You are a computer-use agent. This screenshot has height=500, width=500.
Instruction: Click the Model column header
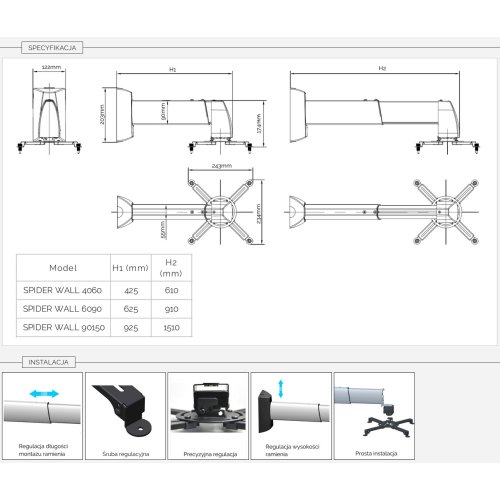tap(63, 268)
